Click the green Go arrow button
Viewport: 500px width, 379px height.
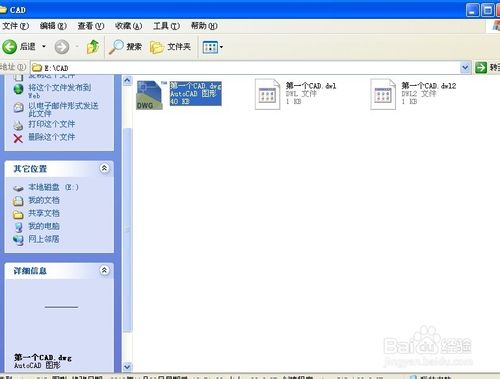click(x=481, y=68)
